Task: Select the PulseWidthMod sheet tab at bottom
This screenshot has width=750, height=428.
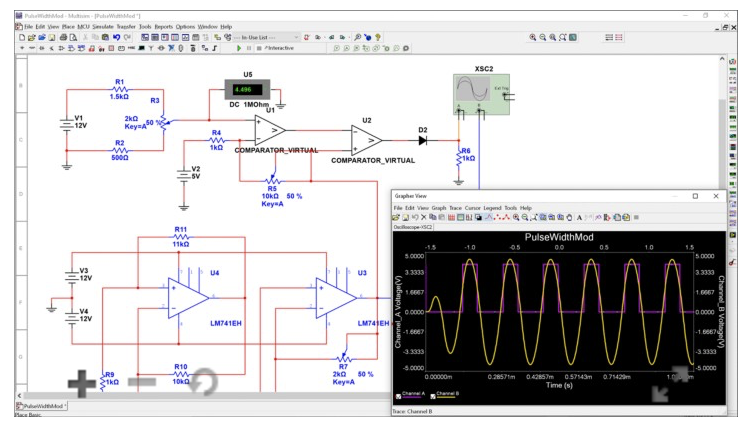Action: (42, 406)
